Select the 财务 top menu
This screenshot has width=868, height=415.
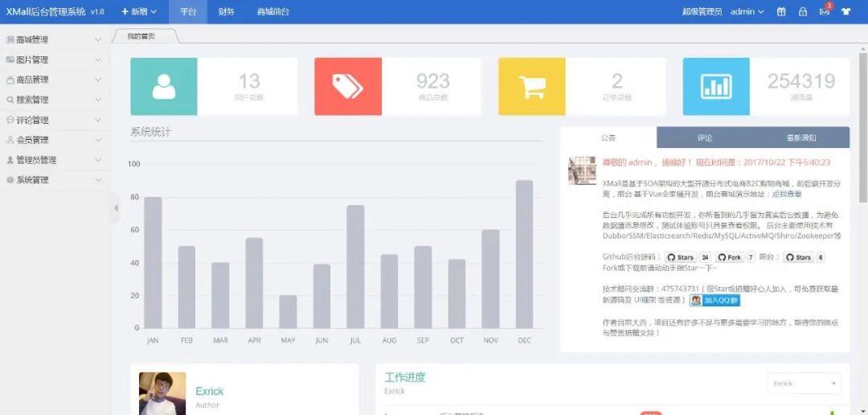[x=226, y=11]
